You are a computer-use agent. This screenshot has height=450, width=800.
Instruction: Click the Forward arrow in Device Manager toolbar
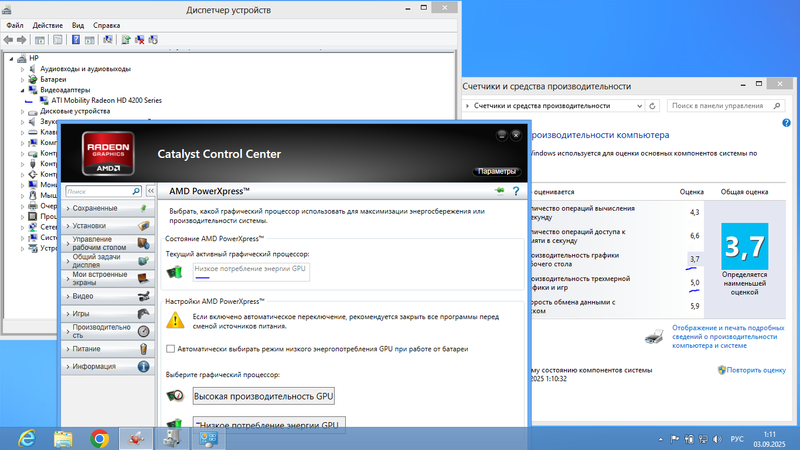pos(21,40)
